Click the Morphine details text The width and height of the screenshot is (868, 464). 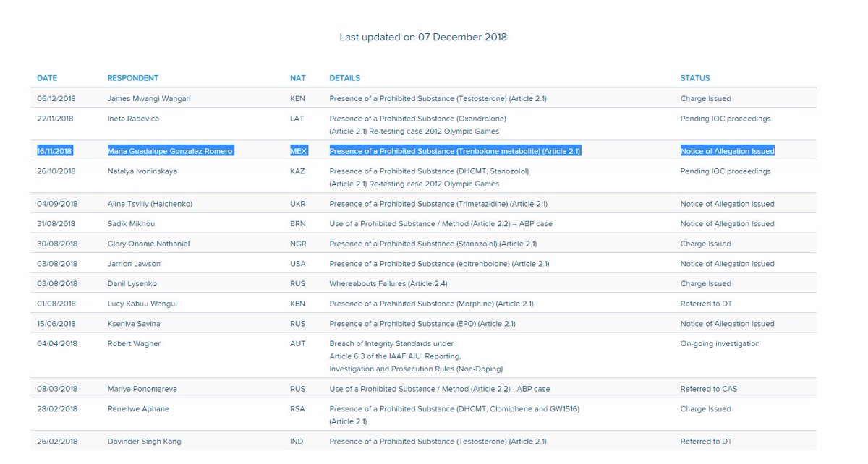[x=433, y=304]
